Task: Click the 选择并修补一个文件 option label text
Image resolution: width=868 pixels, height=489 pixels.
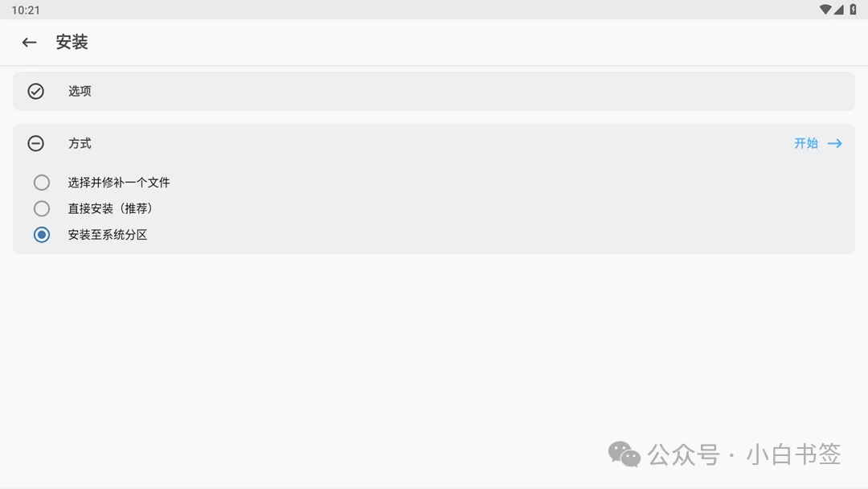Action: [119, 183]
